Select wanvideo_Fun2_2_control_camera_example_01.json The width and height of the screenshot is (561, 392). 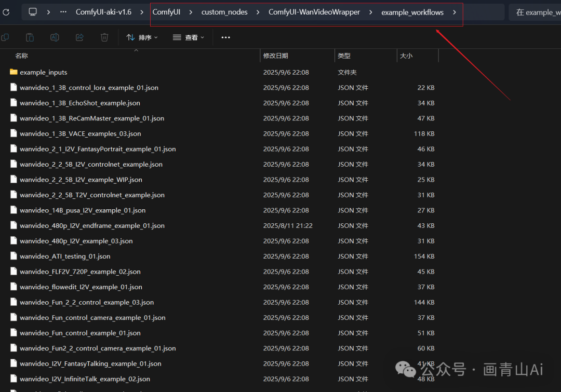pos(98,348)
